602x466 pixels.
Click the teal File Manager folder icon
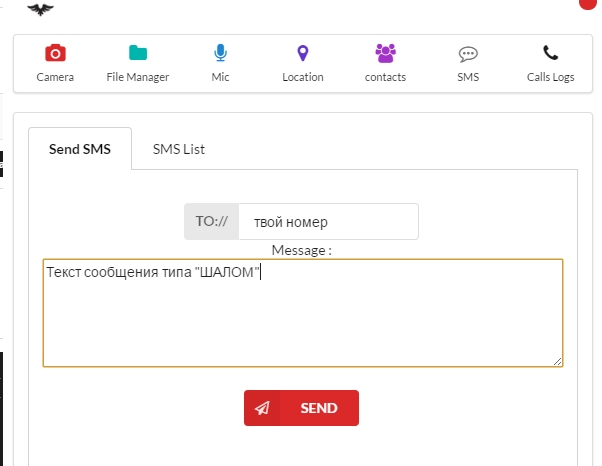tap(138, 54)
